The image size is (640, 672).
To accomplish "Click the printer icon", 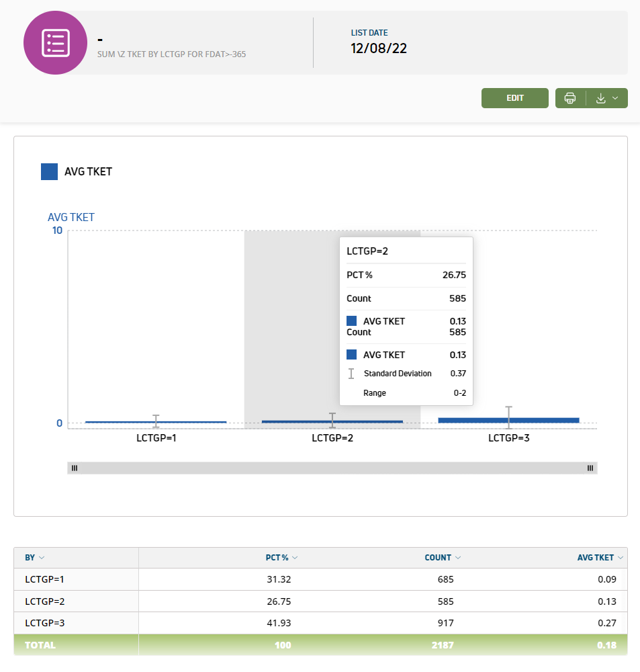I will [570, 98].
